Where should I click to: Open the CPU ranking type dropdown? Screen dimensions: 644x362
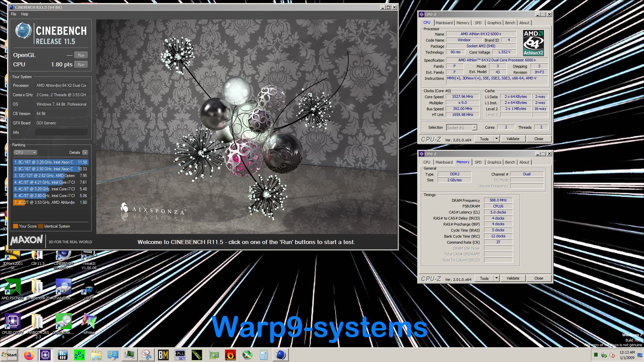(25, 153)
